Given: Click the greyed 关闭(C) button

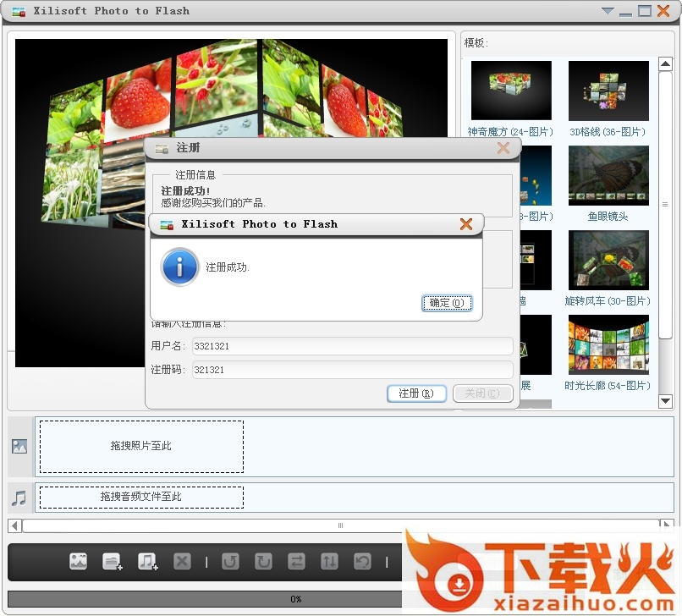Looking at the screenshot, I should pyautogui.click(x=483, y=393).
